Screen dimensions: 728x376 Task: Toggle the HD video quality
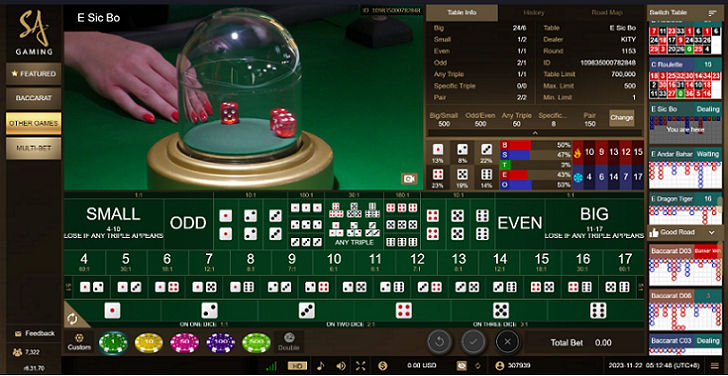[x=298, y=366]
